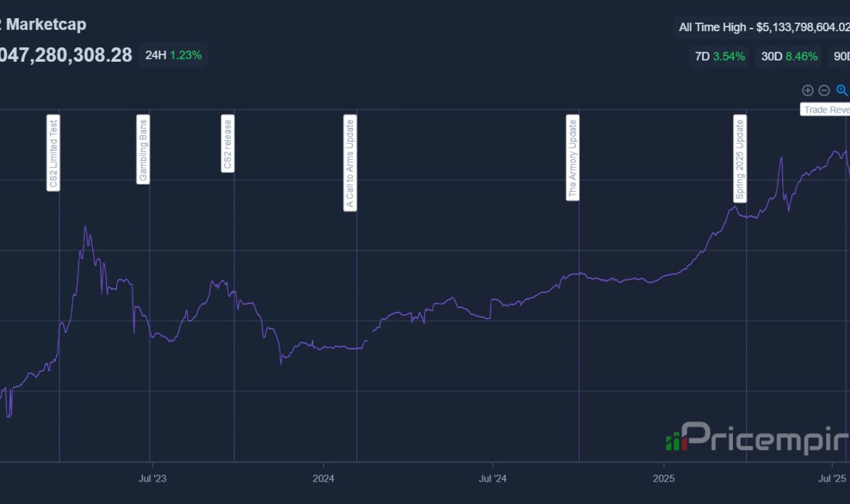Select the 90D change badge
This screenshot has height=504, width=850.
pos(840,56)
